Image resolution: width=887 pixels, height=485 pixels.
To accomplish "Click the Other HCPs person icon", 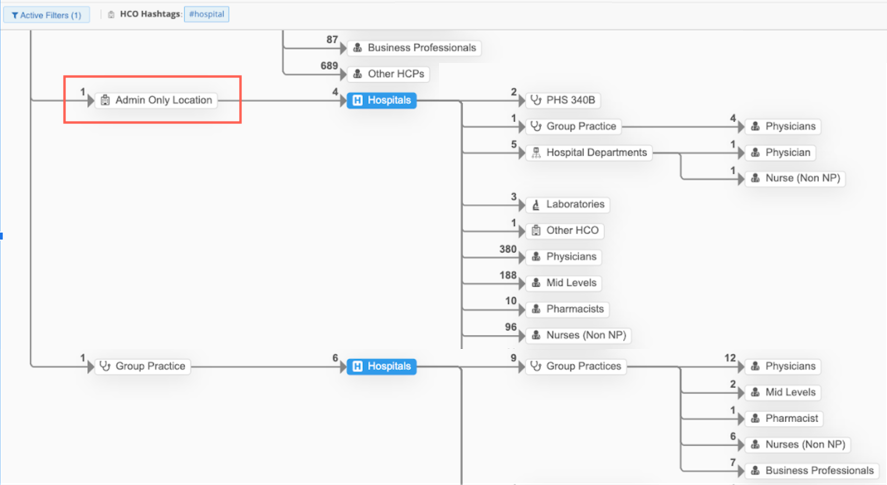I will [357, 74].
